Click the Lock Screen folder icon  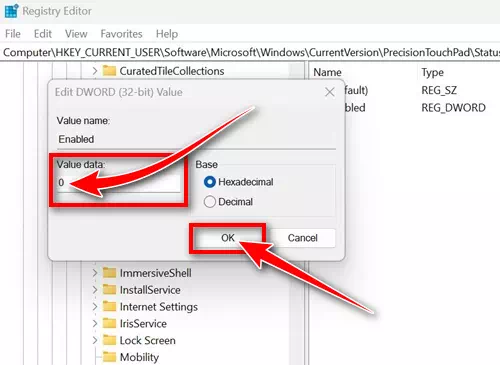[x=109, y=340]
